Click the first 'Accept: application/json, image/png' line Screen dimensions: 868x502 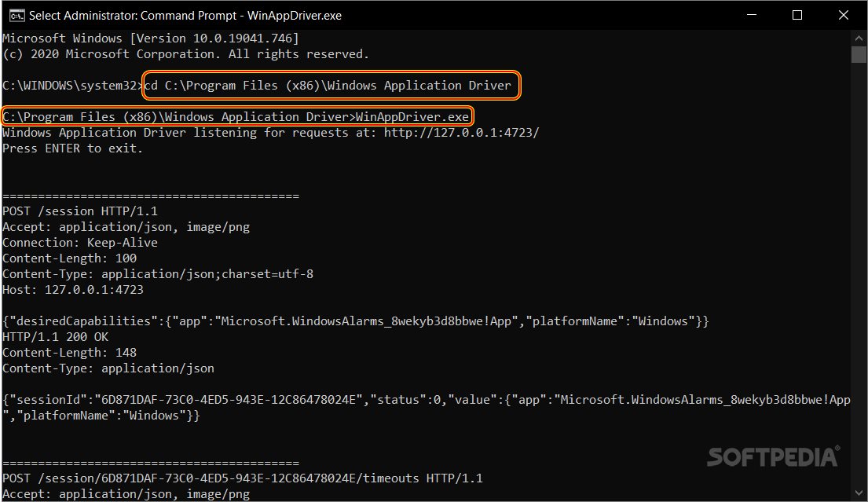click(x=126, y=227)
